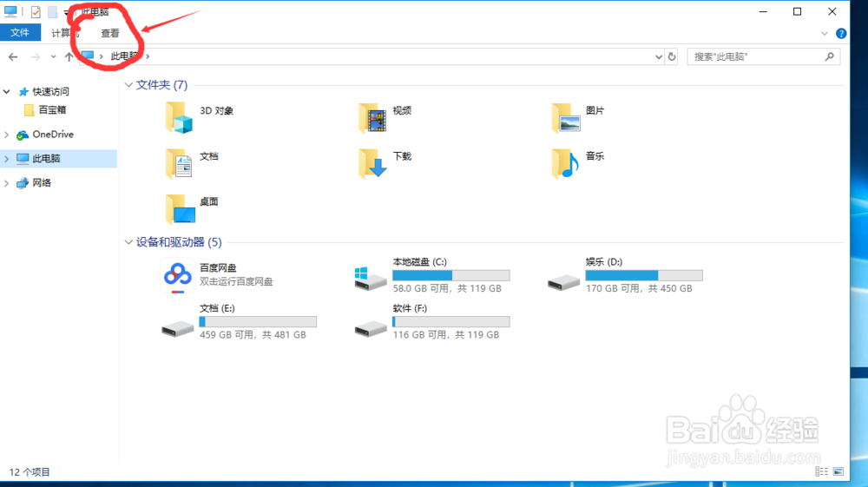The height and width of the screenshot is (487, 868).
Task: Click the back navigation arrow
Action: (13, 56)
